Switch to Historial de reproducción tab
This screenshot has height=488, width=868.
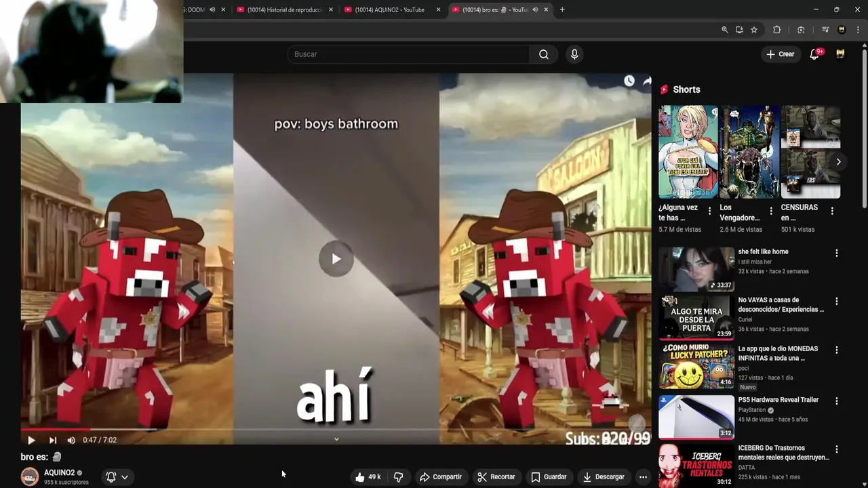(x=285, y=9)
